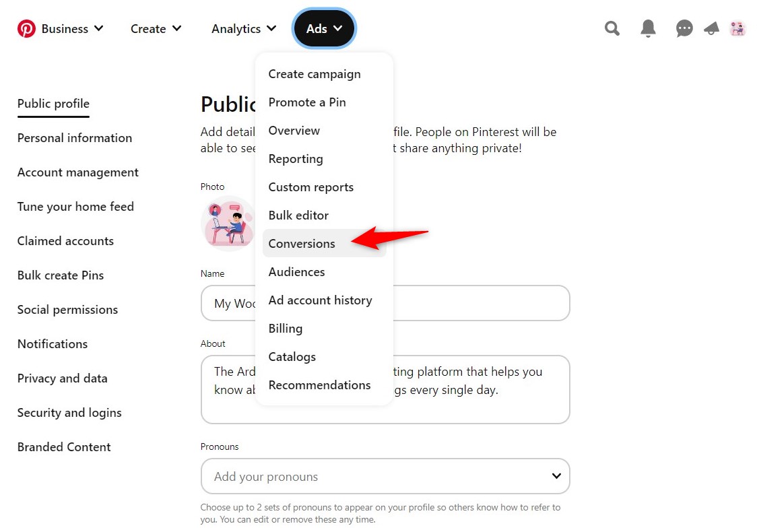Screen dimensions: 757x532
Task: Open messages with the chat bubble icon
Action: pyautogui.click(x=684, y=28)
